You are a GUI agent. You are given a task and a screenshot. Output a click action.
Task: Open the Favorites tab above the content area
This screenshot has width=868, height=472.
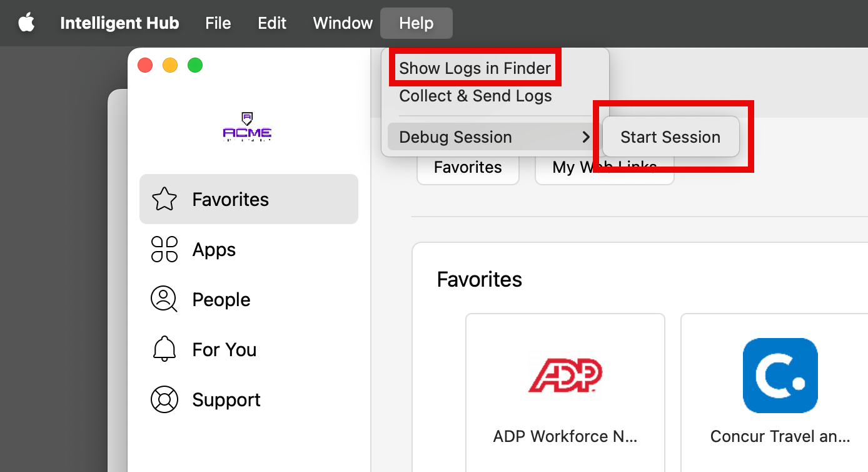(468, 167)
